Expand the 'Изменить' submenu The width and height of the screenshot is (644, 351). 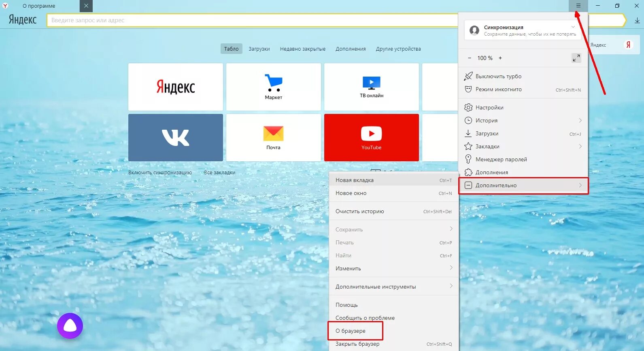click(x=394, y=268)
